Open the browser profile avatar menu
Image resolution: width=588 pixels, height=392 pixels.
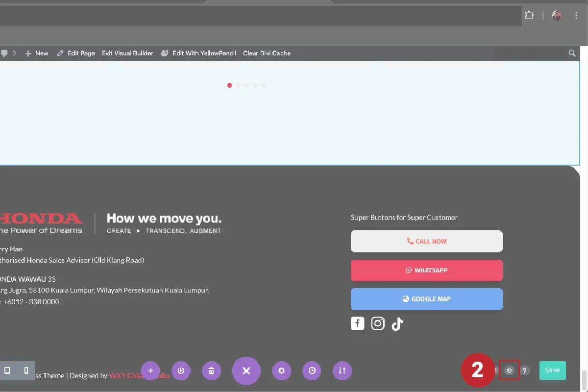coord(557,15)
